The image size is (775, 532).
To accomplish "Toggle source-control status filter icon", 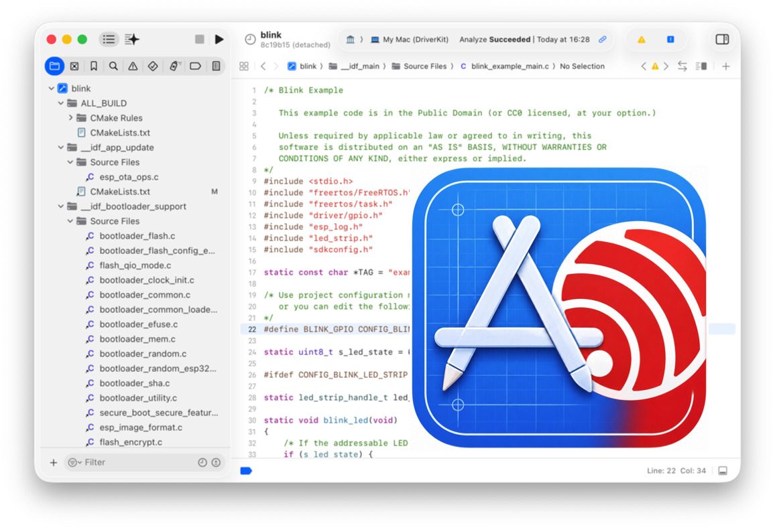I will click(x=216, y=462).
